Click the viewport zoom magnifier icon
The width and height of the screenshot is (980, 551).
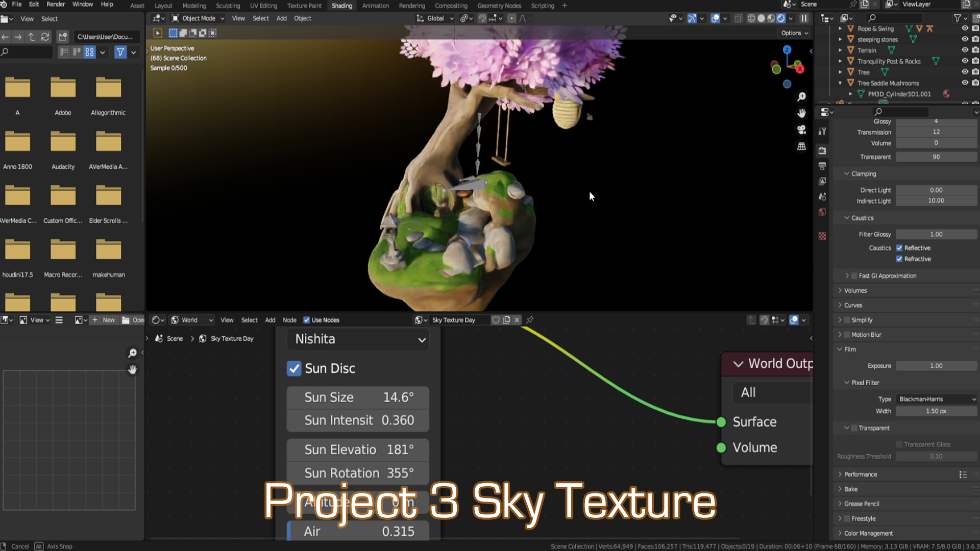(x=802, y=97)
